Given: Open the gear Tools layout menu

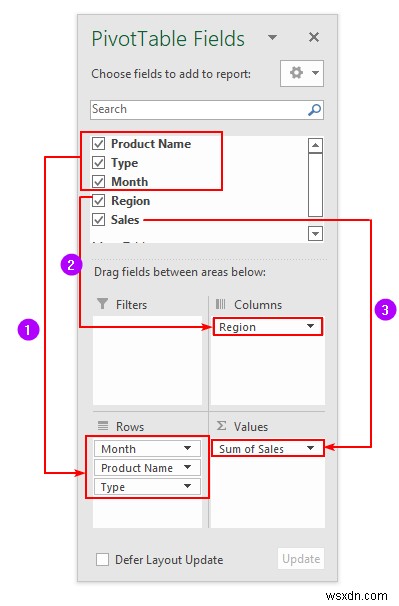Looking at the screenshot, I should pos(302,73).
